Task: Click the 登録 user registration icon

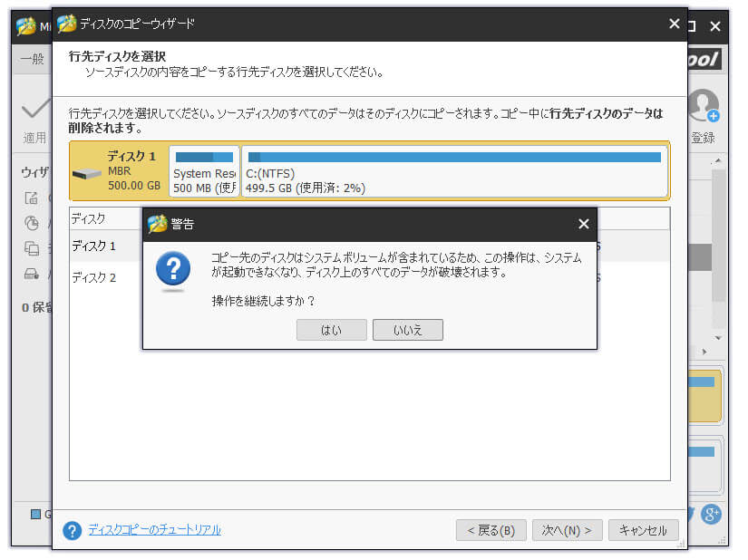Action: pos(703,106)
